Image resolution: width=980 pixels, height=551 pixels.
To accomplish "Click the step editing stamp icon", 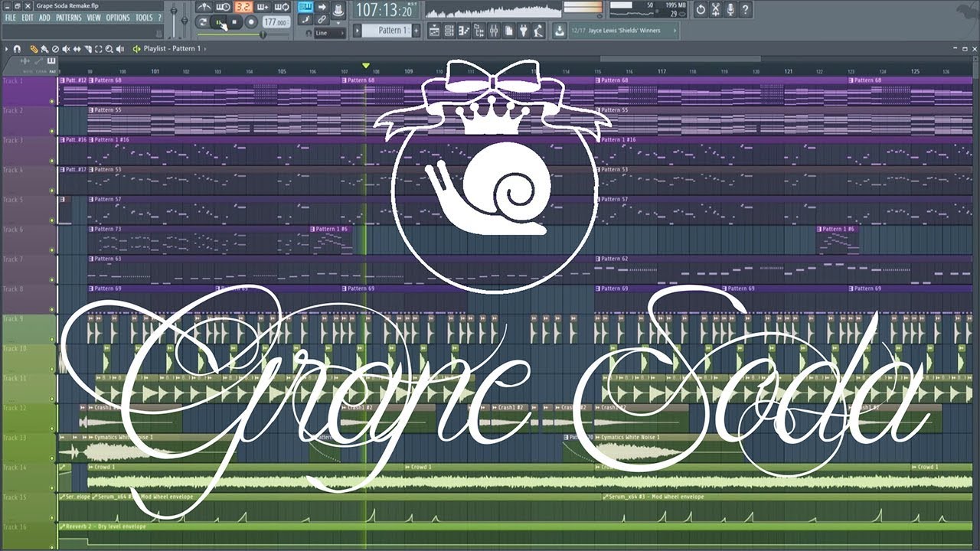I will click(305, 19).
